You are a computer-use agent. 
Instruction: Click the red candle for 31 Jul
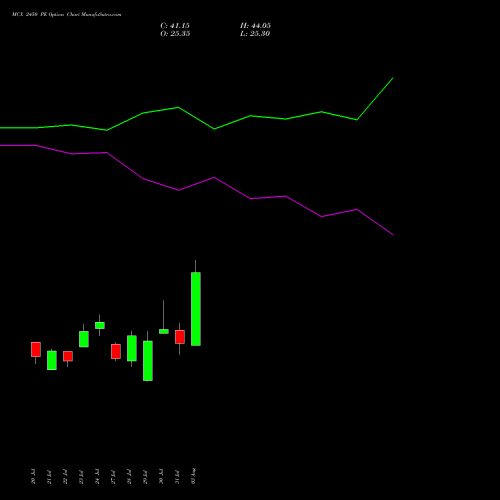[x=180, y=337]
